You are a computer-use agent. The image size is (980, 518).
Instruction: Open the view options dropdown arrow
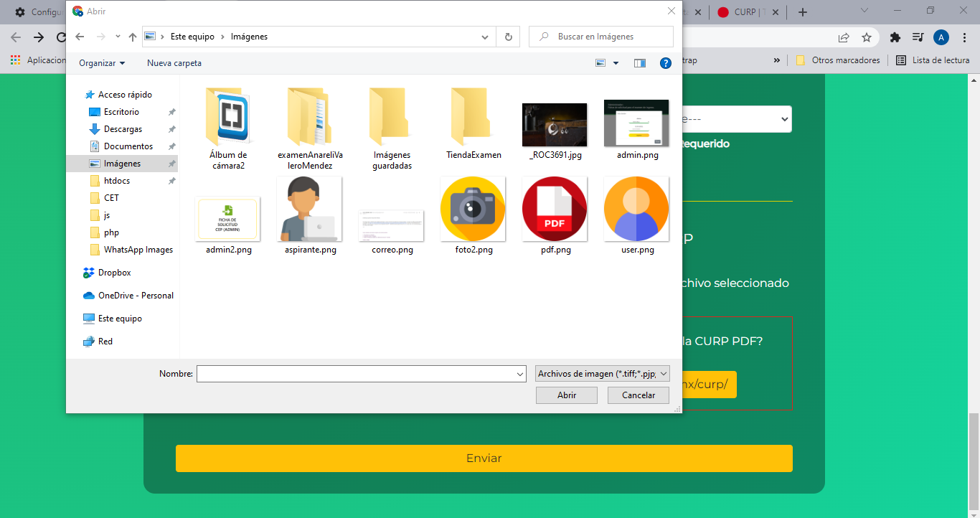coord(616,63)
